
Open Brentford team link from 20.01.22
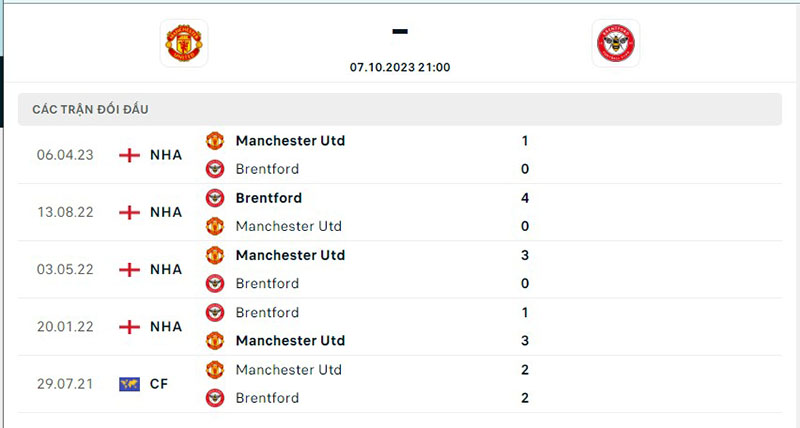[x=267, y=312]
